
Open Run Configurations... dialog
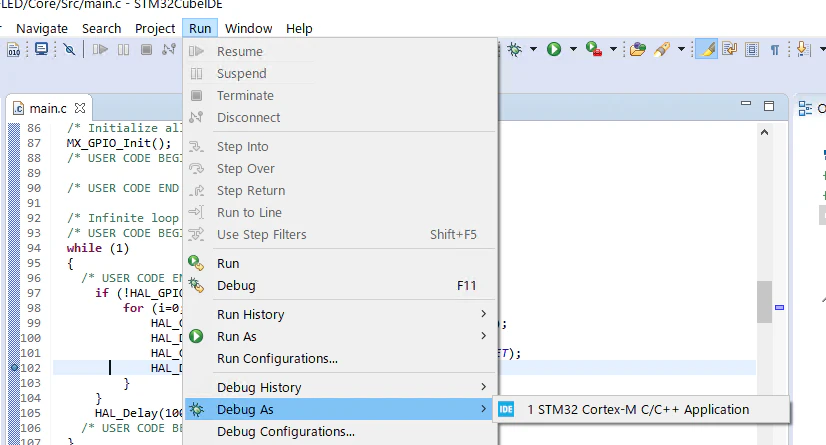pos(340,359)
